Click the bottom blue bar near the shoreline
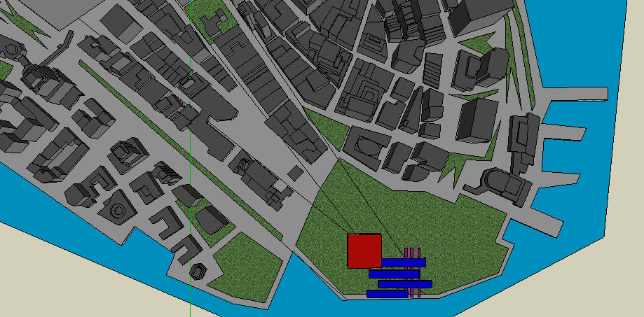This screenshot has width=644, height=317. (387, 295)
